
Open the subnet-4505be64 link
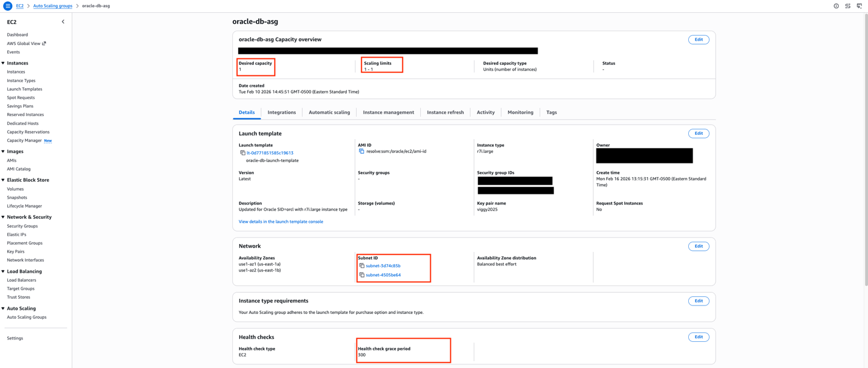point(383,275)
